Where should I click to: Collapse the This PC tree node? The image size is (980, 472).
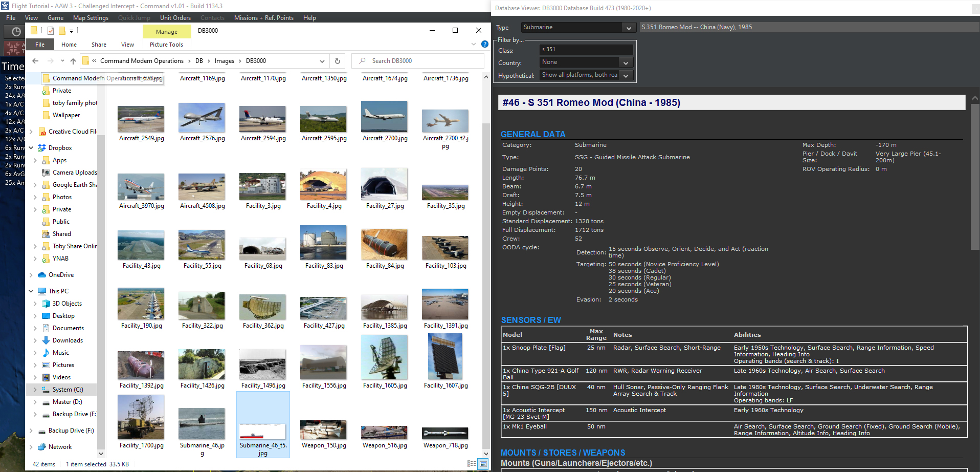pyautogui.click(x=31, y=291)
